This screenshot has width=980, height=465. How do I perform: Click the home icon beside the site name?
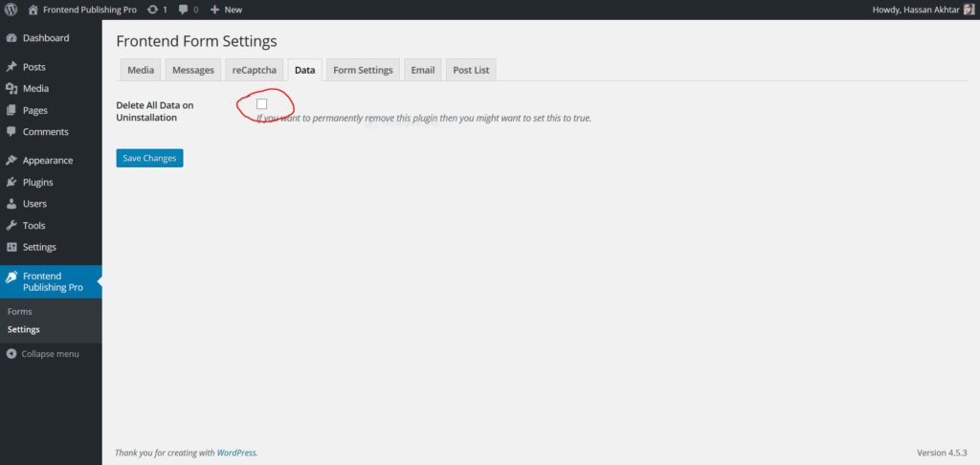(33, 10)
